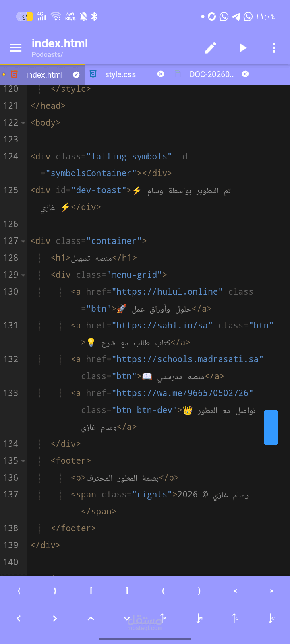
Task: Switch to the style.css tab
Action: pos(120,74)
